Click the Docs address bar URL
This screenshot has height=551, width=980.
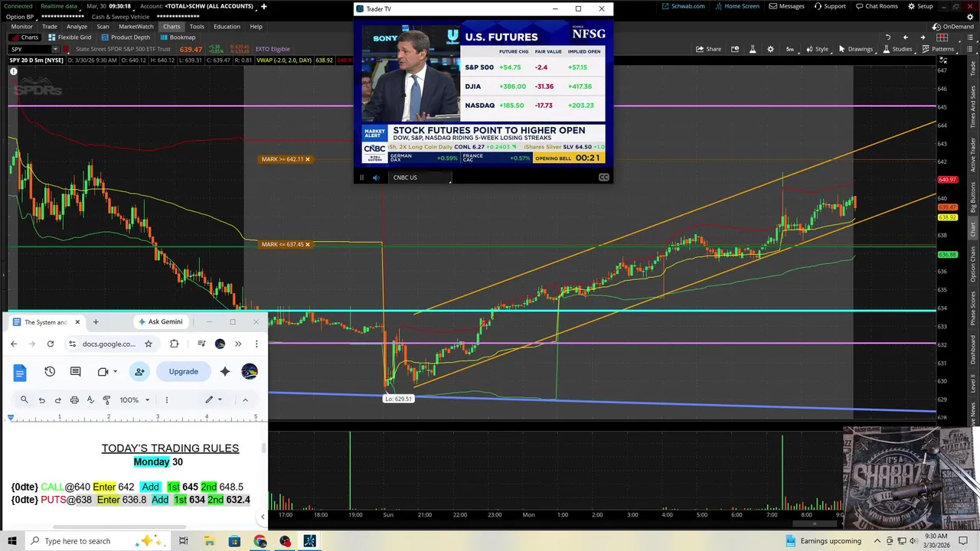click(109, 344)
